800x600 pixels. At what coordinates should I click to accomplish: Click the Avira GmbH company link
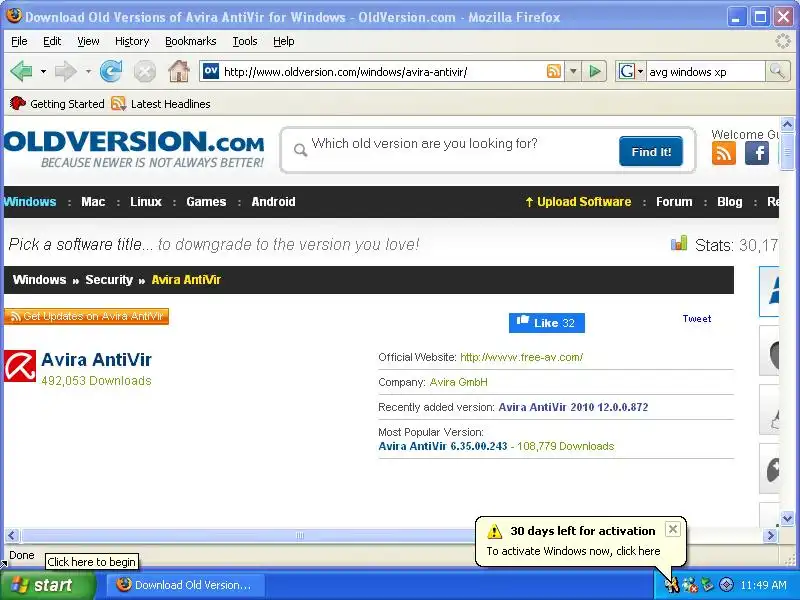[x=458, y=382]
